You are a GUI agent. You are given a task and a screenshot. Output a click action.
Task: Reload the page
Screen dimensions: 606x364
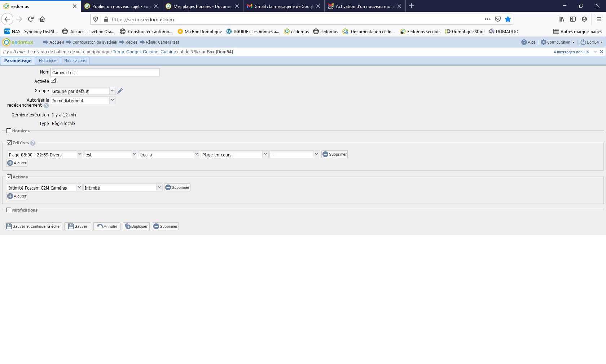[x=31, y=19]
